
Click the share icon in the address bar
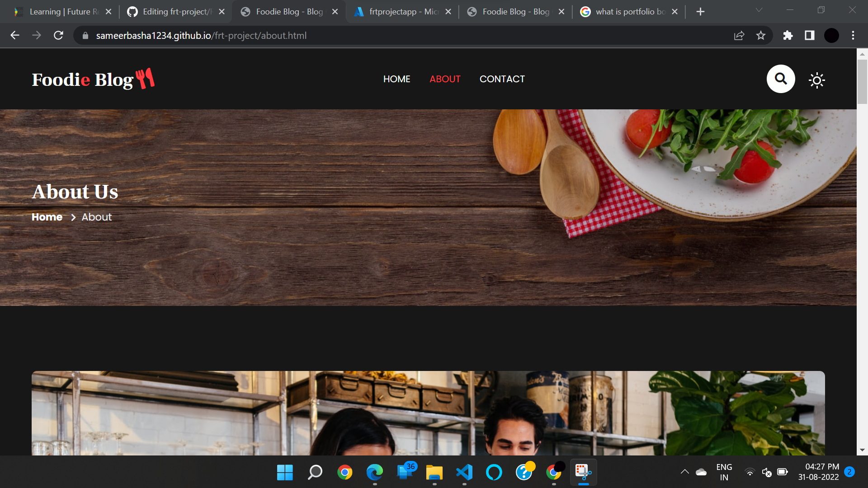(739, 35)
